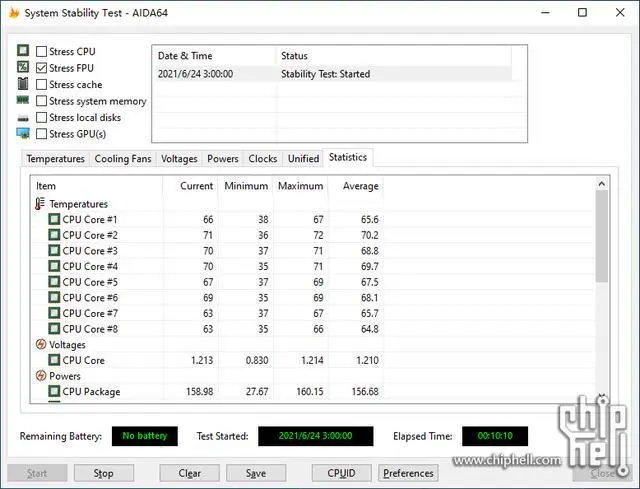This screenshot has width=640, height=489.
Task: Open CPUID panel via button
Action: (342, 473)
